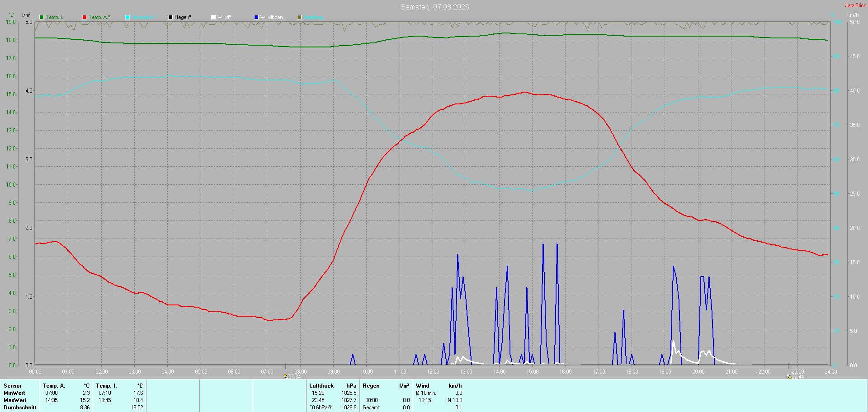868x412 pixels.
Task: Select the 'Windböen' legend label
Action: pyautogui.click(x=272, y=17)
